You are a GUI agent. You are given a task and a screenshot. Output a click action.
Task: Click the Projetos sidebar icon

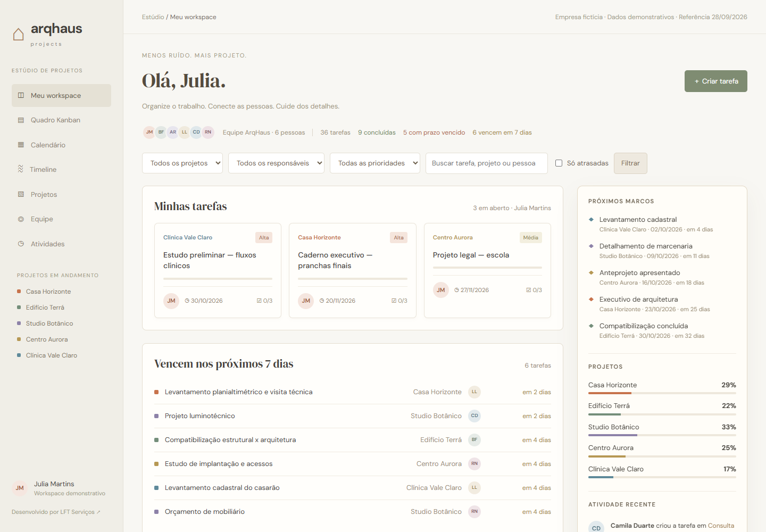coord(21,194)
